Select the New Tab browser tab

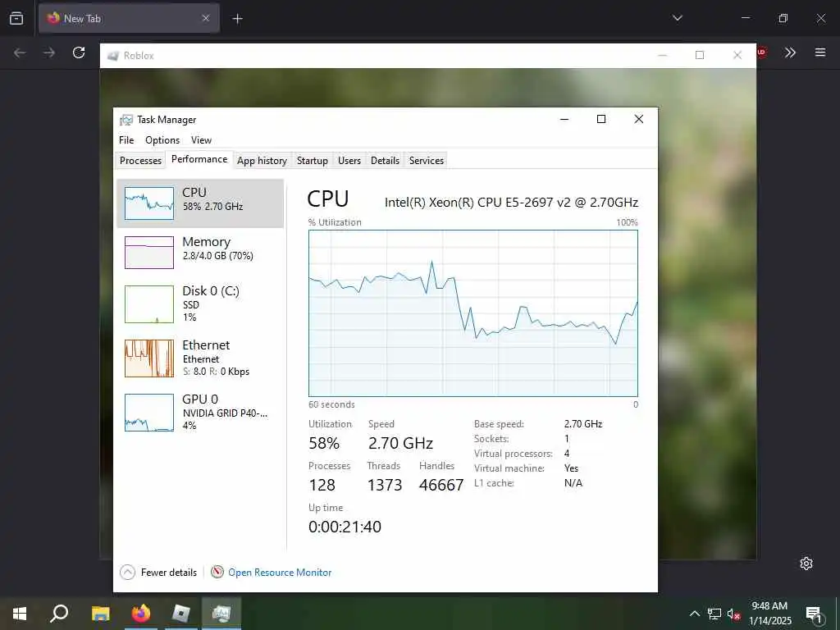(129, 18)
